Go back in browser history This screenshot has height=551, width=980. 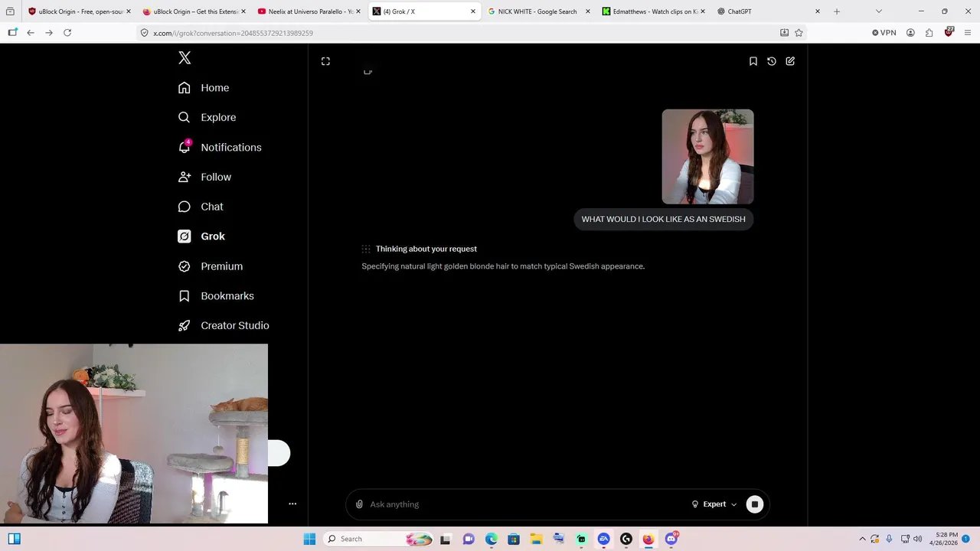click(x=31, y=33)
